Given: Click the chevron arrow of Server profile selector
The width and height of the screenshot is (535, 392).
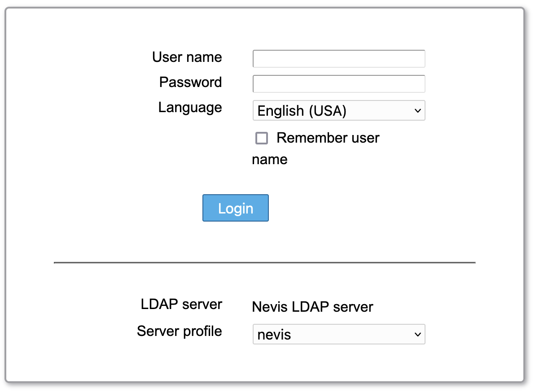Looking at the screenshot, I should [x=417, y=335].
